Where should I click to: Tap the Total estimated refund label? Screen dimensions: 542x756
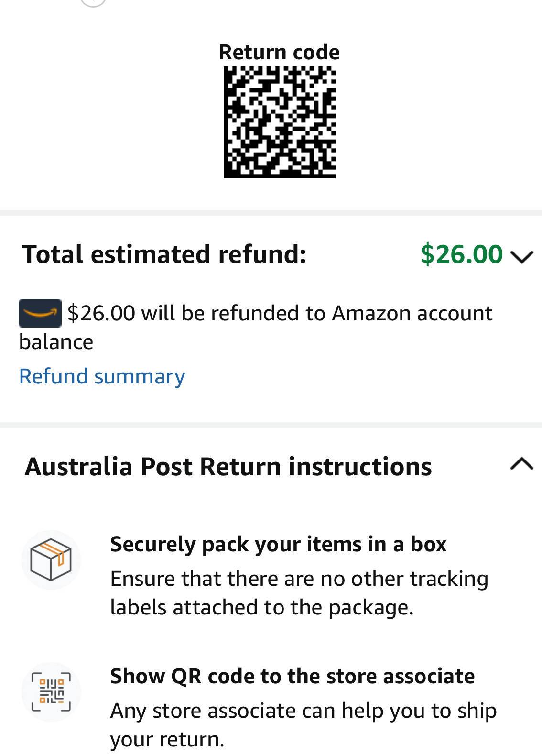[164, 254]
